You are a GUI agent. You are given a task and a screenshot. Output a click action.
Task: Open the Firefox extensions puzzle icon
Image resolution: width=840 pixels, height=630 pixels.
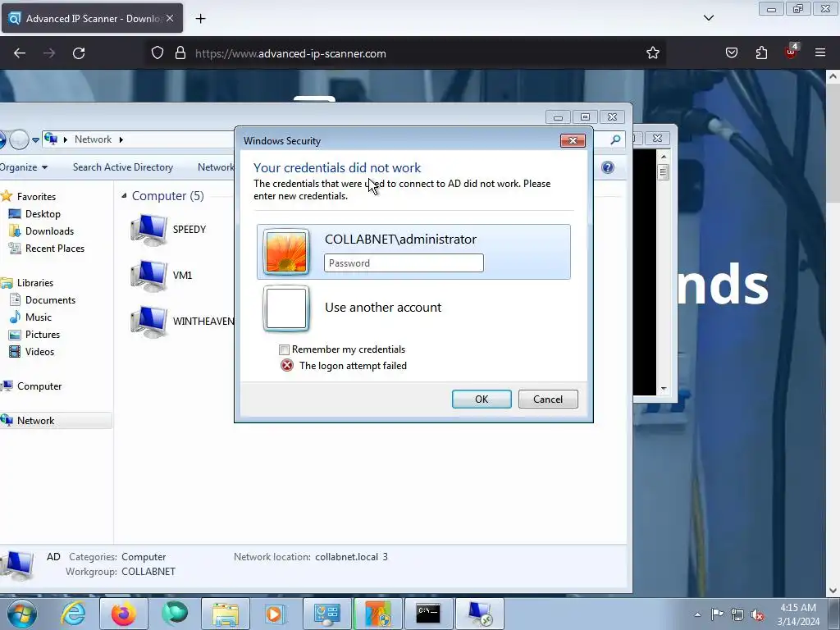(761, 52)
